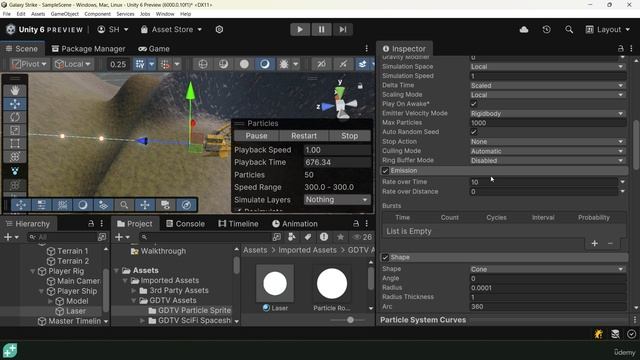Open the Layout dropdown
This screenshot has height=360, width=640.
[x=608, y=29]
